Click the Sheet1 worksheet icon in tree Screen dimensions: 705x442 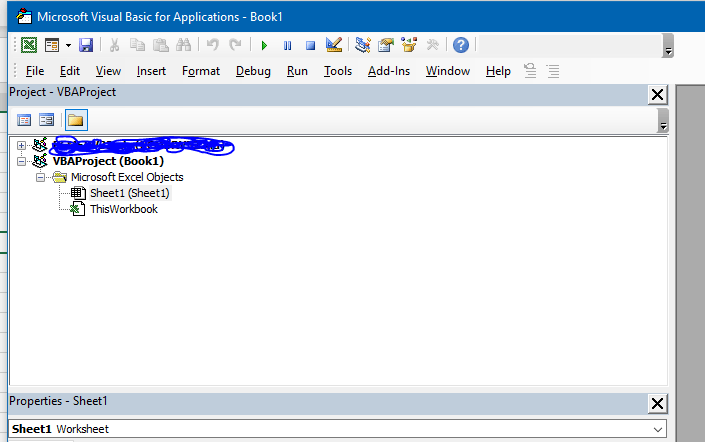coord(78,193)
